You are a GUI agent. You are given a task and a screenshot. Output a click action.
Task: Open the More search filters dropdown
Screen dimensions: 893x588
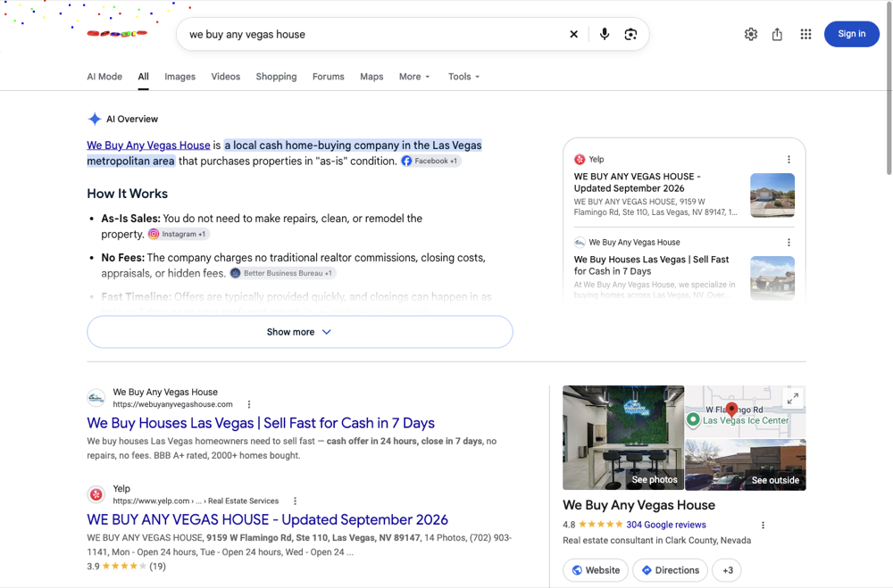tap(414, 77)
